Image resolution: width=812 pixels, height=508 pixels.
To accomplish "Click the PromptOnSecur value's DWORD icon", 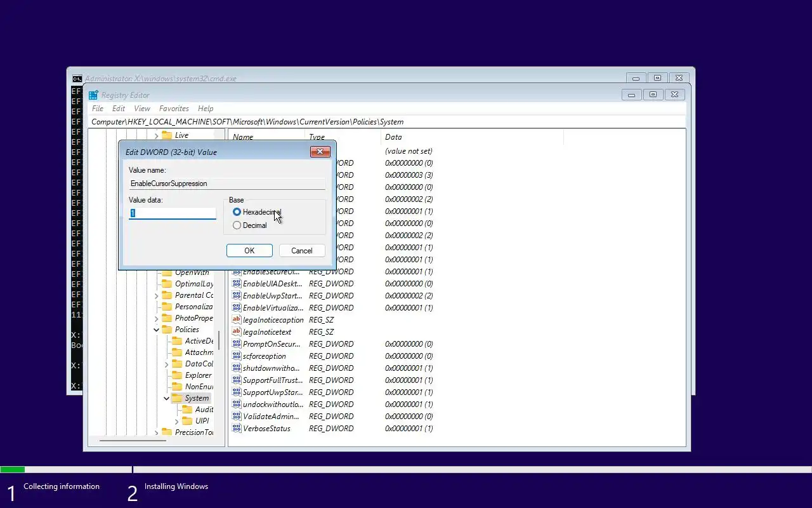I will click(237, 344).
